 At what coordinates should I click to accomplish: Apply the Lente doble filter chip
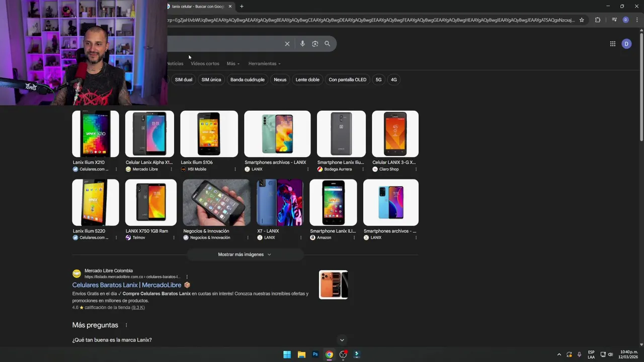point(307,79)
